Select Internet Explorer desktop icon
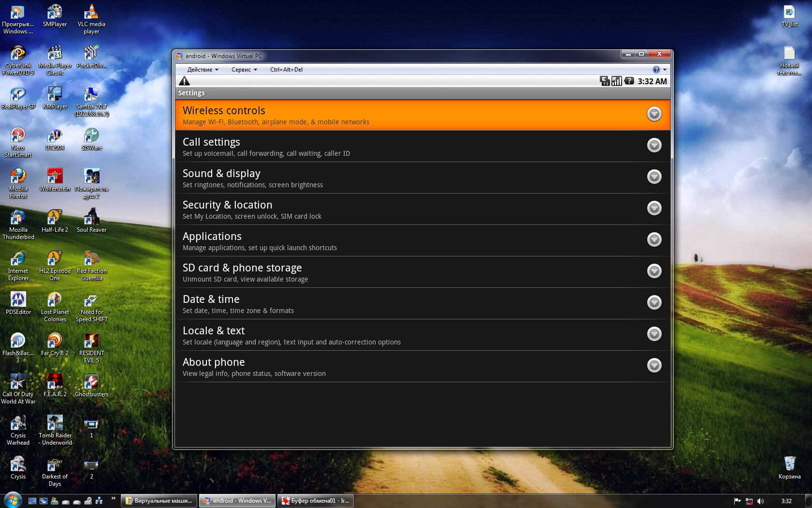Image resolution: width=812 pixels, height=508 pixels. tap(18, 266)
